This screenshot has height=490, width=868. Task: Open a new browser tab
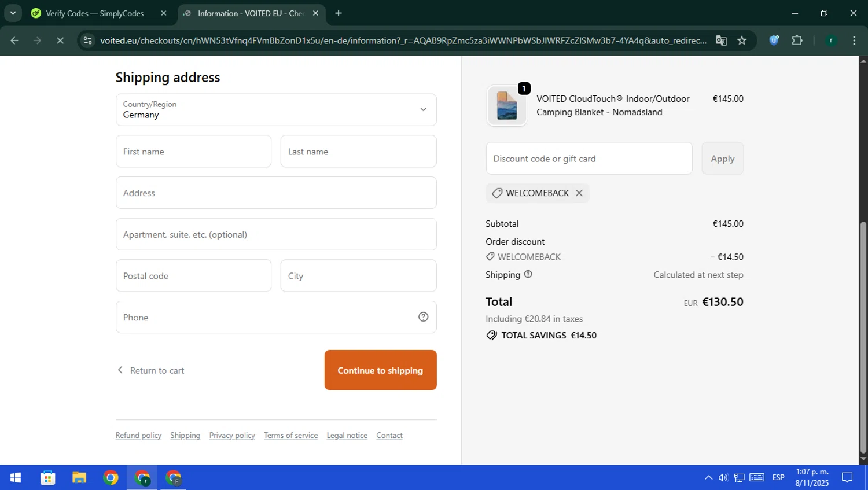339,13
